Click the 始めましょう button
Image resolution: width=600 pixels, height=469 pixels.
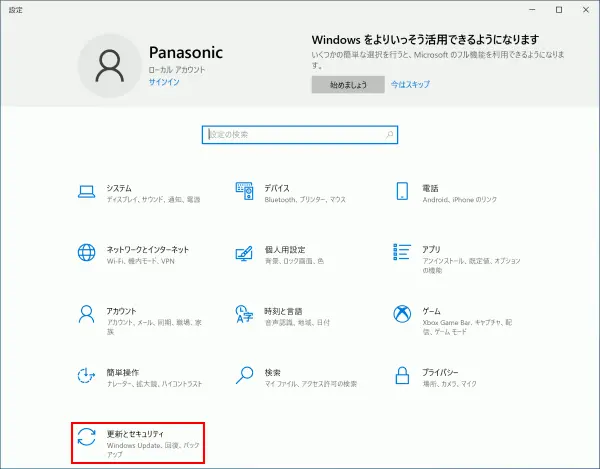[x=348, y=85]
